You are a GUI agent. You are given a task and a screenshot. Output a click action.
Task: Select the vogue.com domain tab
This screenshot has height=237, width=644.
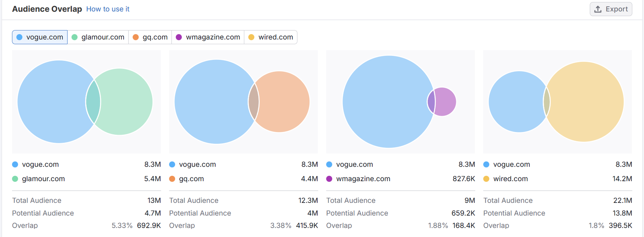click(x=40, y=37)
